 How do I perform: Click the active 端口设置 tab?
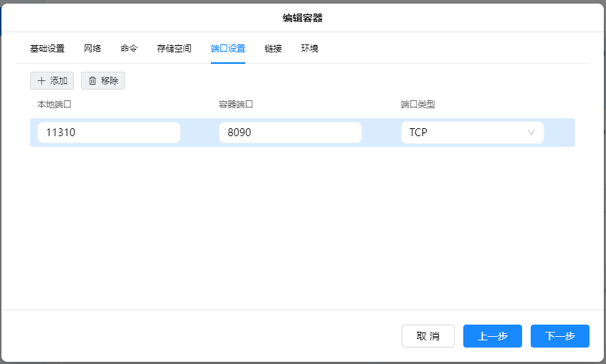coord(228,49)
